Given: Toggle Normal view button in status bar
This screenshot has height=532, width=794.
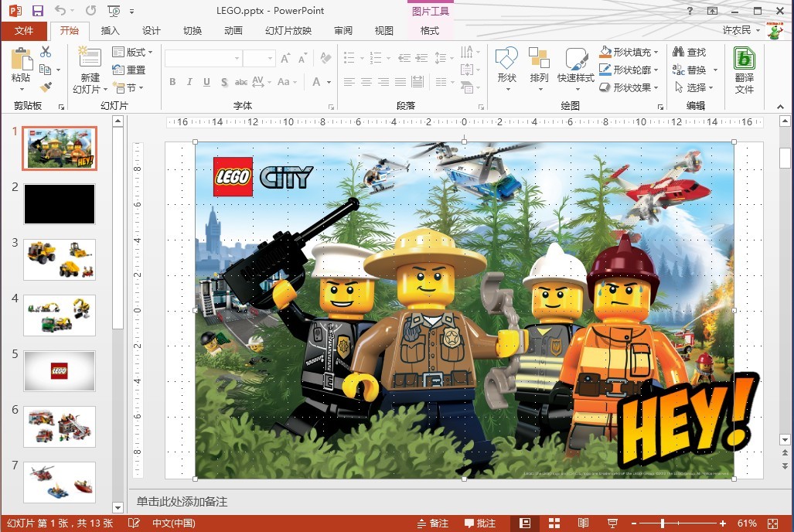Looking at the screenshot, I should [x=525, y=523].
